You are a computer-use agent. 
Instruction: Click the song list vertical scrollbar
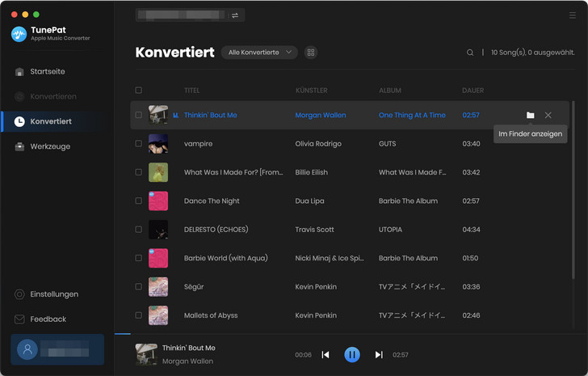(x=573, y=189)
